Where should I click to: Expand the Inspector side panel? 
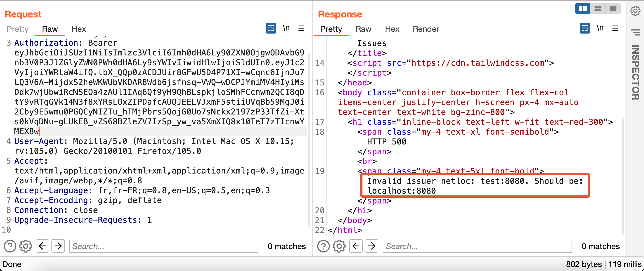(x=635, y=72)
